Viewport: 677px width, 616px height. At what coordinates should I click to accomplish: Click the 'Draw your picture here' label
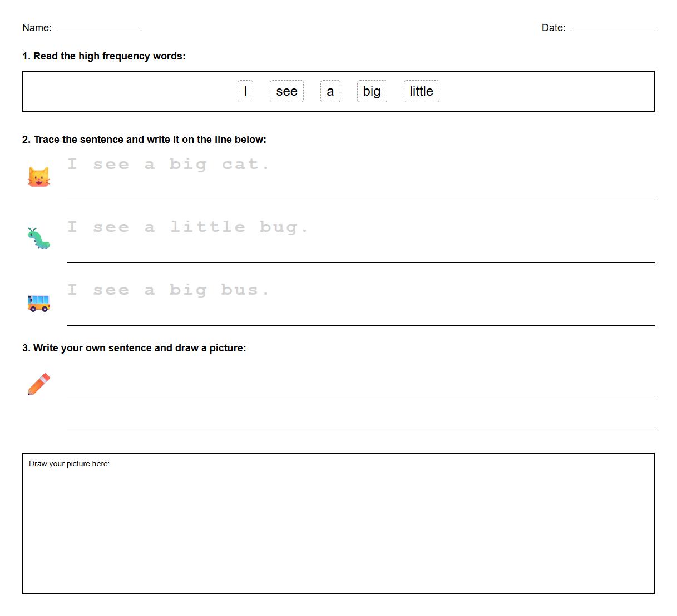pos(69,463)
